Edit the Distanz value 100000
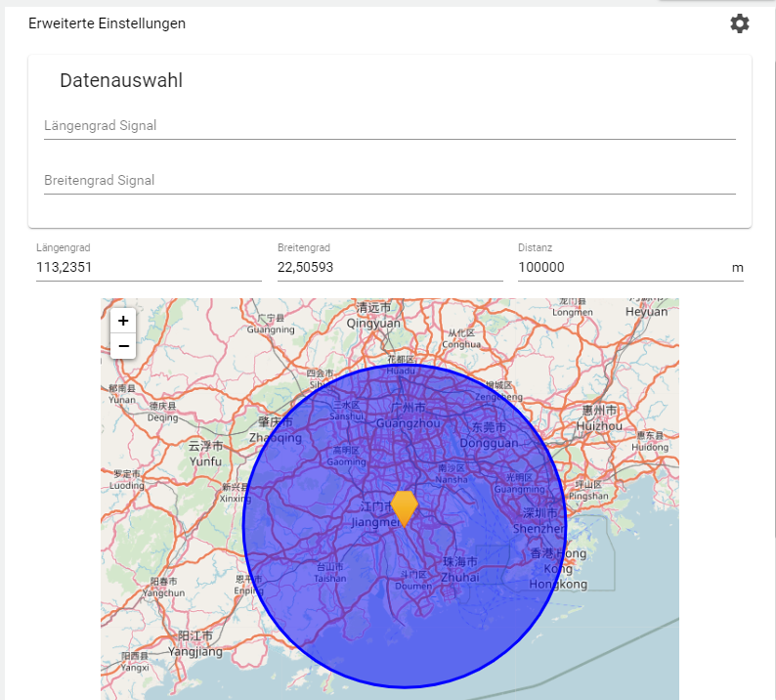Screen dimensions: 776x700 click(622, 268)
